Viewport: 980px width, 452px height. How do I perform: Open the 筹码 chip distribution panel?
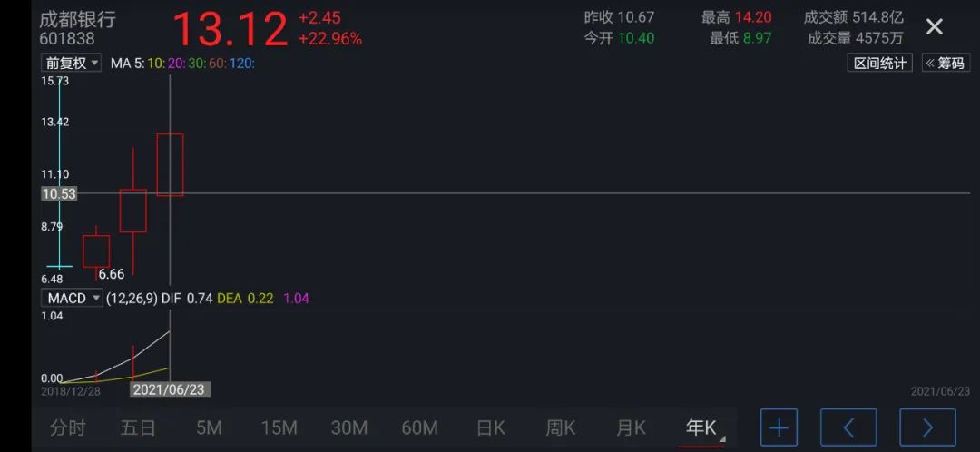pos(946,63)
